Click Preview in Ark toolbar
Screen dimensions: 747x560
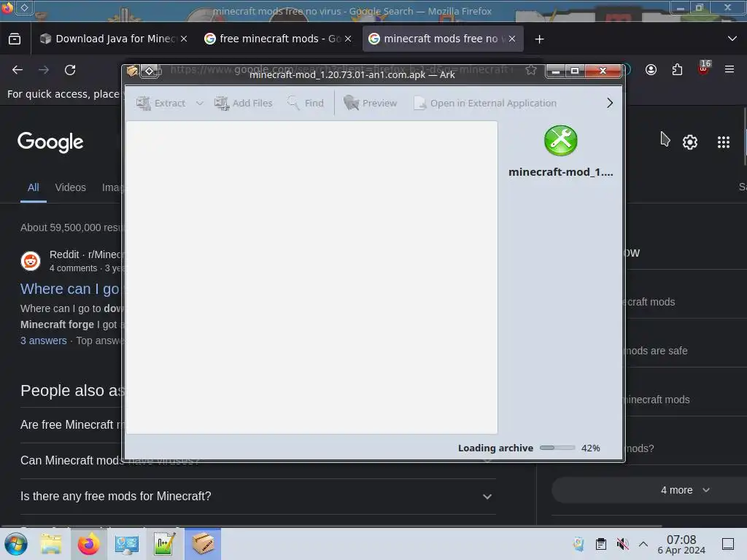coord(370,103)
